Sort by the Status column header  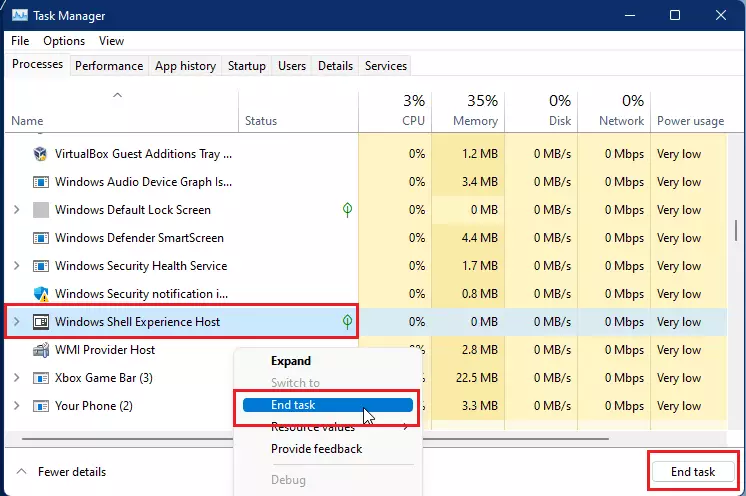click(x=298, y=110)
